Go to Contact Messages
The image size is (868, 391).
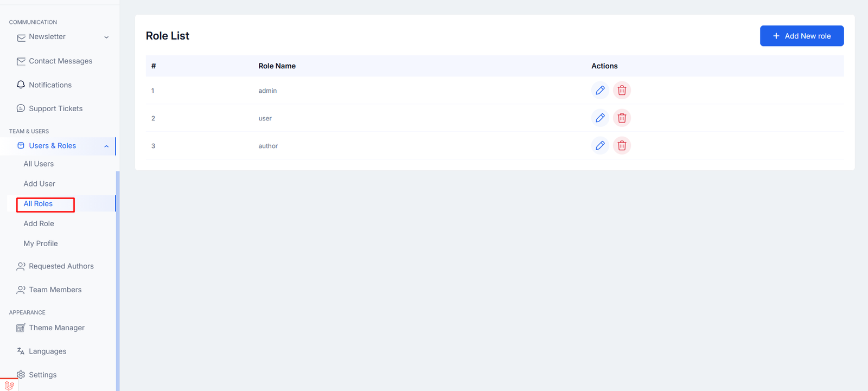click(61, 61)
